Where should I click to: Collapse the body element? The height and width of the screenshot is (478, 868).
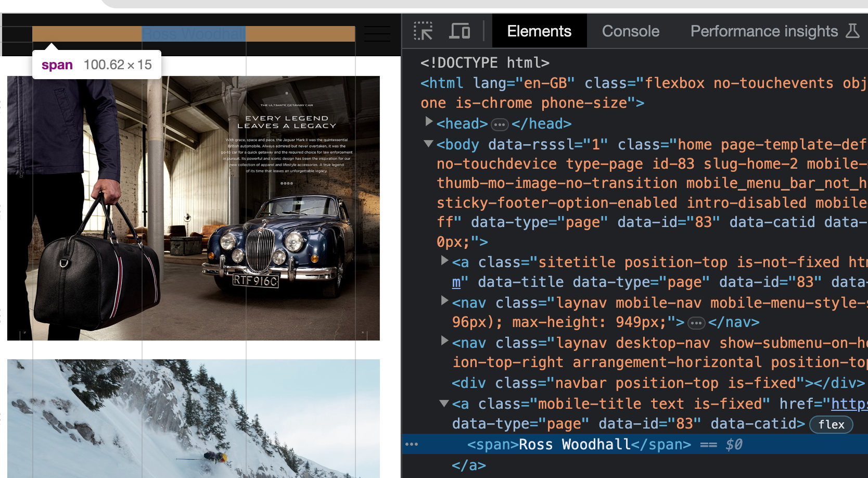coord(428,144)
